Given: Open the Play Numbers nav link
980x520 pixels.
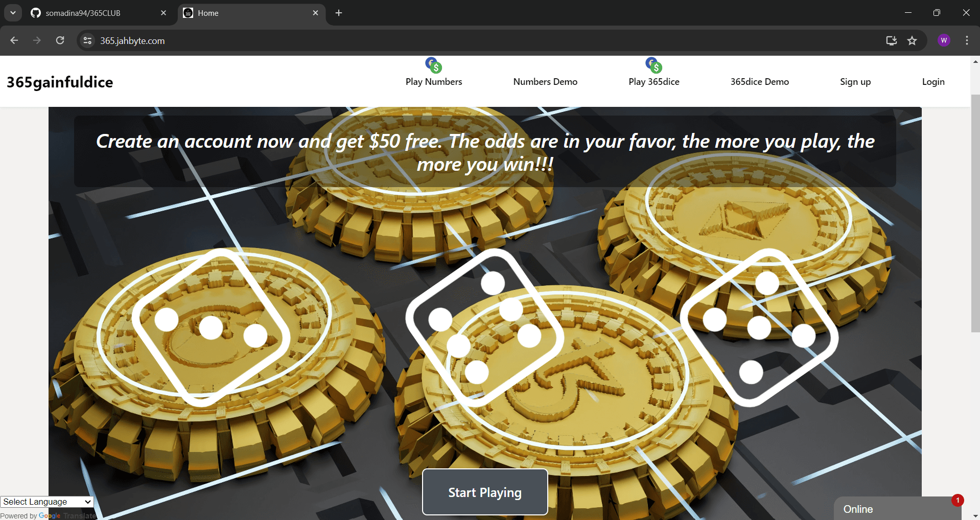Looking at the screenshot, I should [x=434, y=82].
